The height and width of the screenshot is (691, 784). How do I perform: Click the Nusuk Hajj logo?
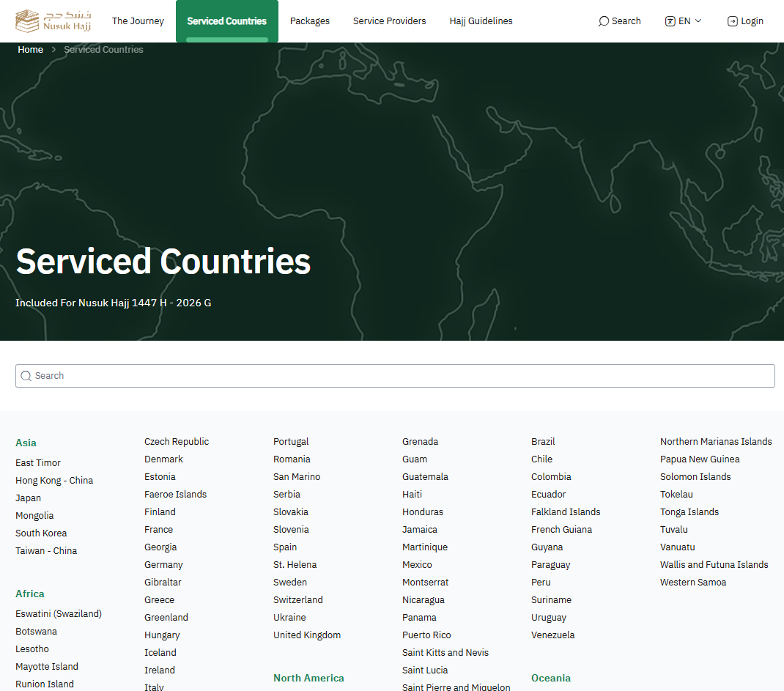(53, 21)
